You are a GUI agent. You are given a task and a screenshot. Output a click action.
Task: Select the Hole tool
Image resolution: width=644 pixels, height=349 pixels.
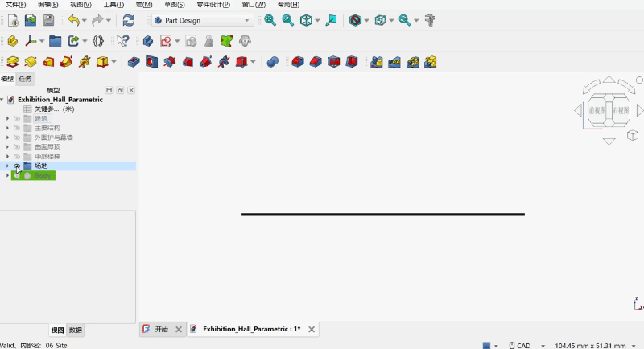(x=151, y=62)
